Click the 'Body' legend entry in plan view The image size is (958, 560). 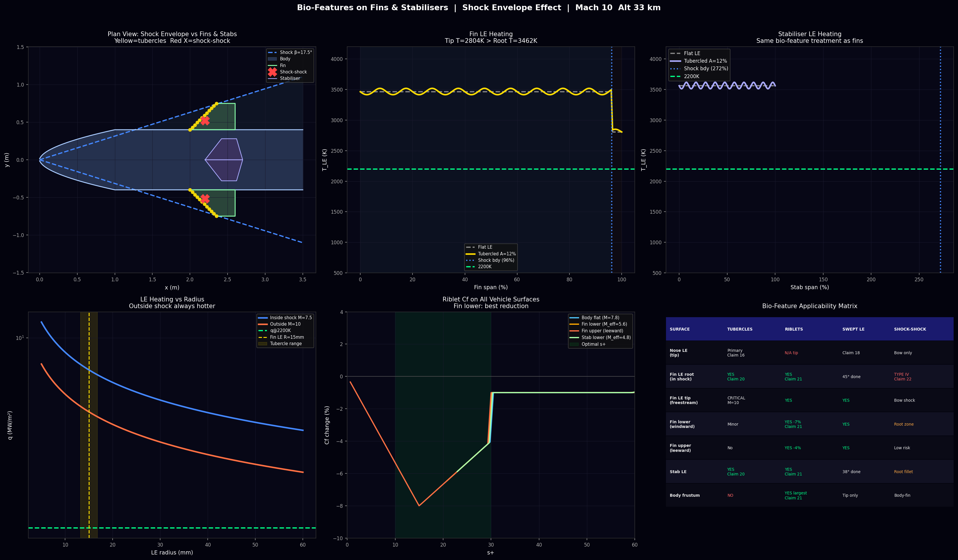click(x=279, y=59)
